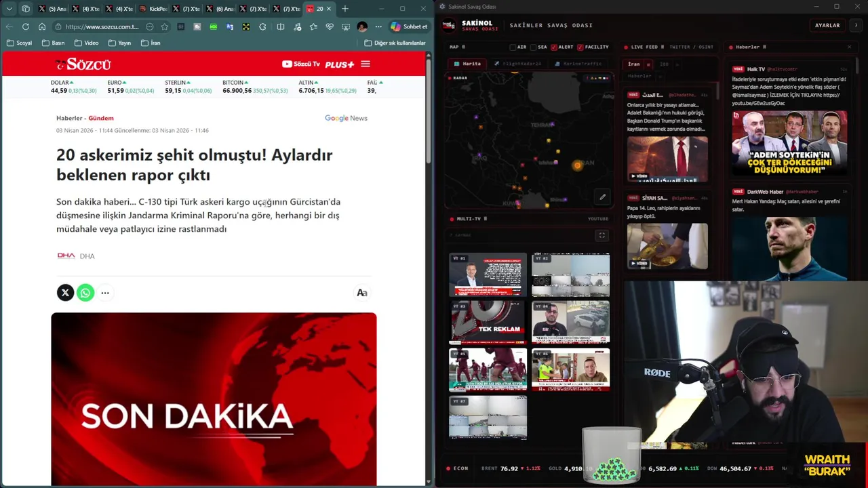868x488 pixels.
Task: Open the browser profile avatar
Action: [362, 26]
